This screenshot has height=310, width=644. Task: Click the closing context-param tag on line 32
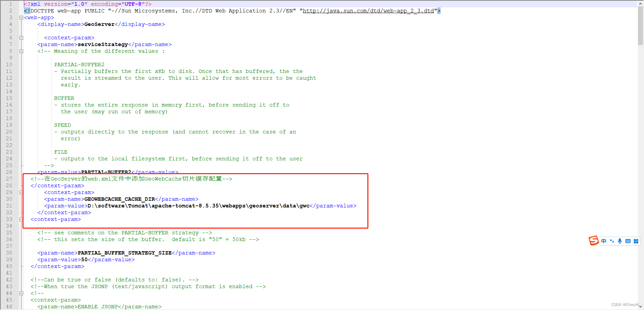tap(64, 212)
